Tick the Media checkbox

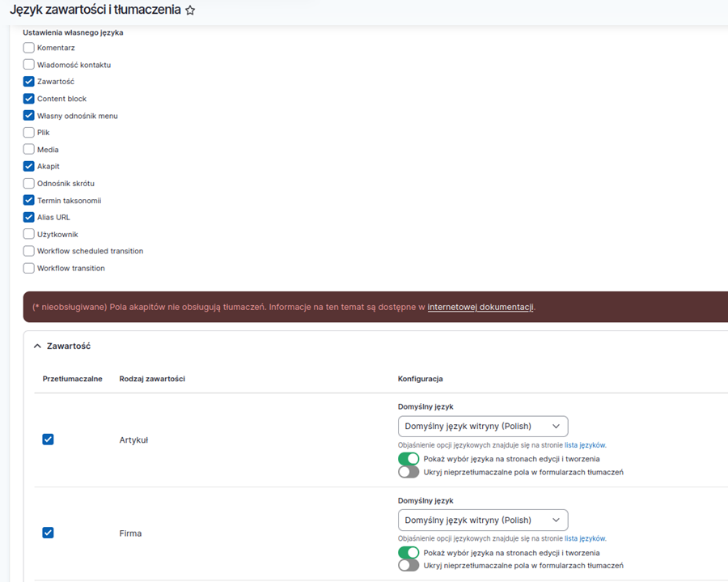coord(29,150)
